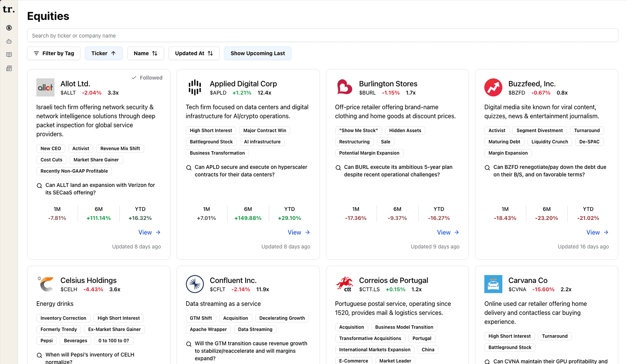The image size is (627, 364).
Task: Open the newspaper sidebar icon
Action: point(9,68)
